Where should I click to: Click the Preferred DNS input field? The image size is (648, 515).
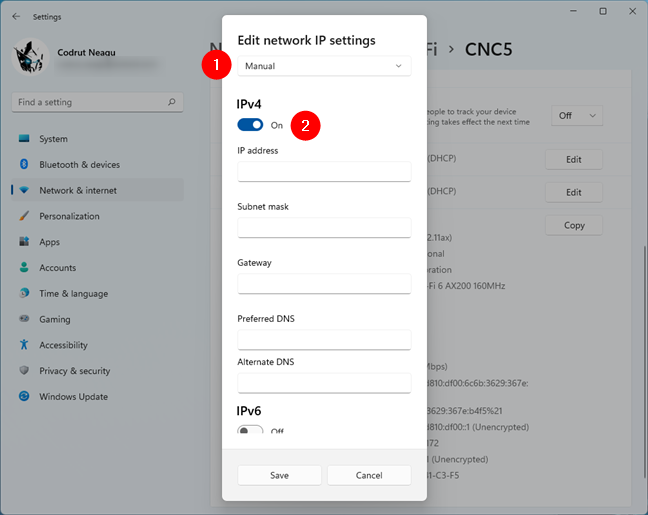pyautogui.click(x=324, y=340)
